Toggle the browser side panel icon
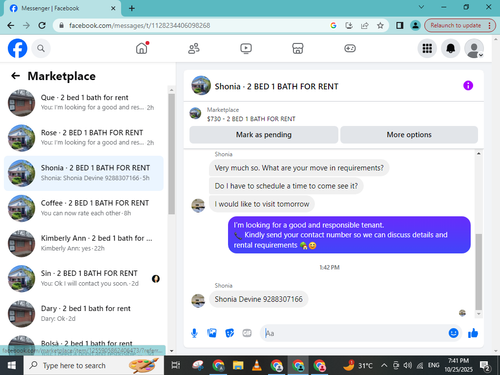The image size is (500, 375). pyautogui.click(x=400, y=26)
